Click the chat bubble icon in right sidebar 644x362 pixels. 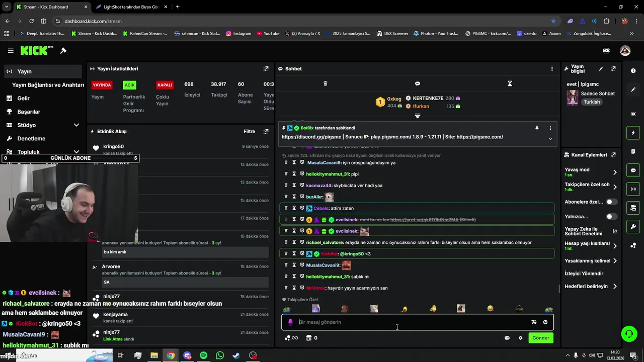click(x=633, y=170)
